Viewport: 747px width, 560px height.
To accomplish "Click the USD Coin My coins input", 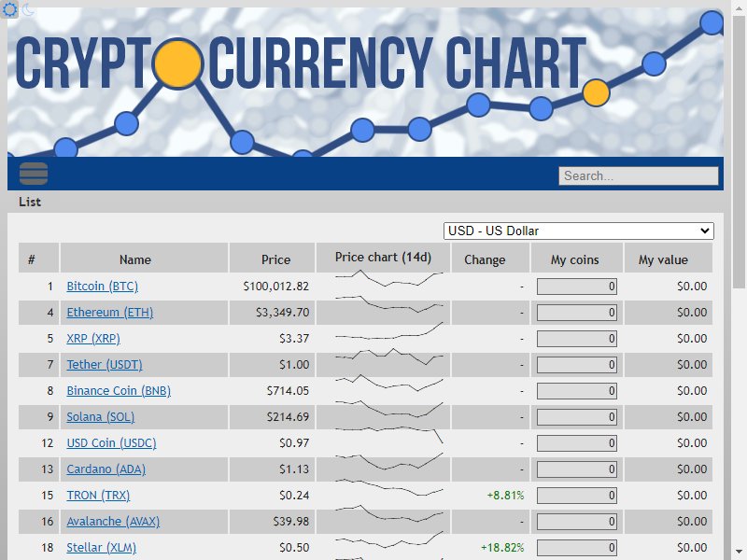I will click(x=577, y=444).
